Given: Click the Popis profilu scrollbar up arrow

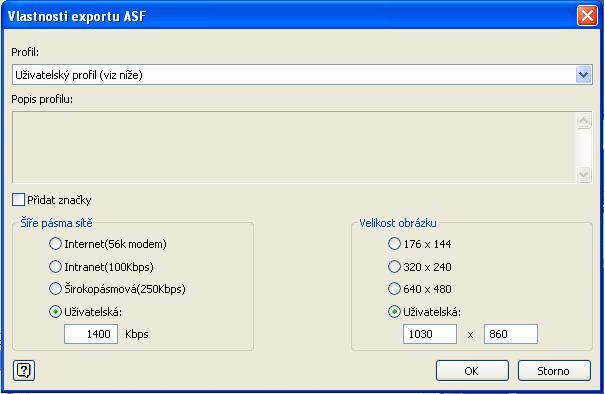Looking at the screenshot, I should [x=583, y=121].
